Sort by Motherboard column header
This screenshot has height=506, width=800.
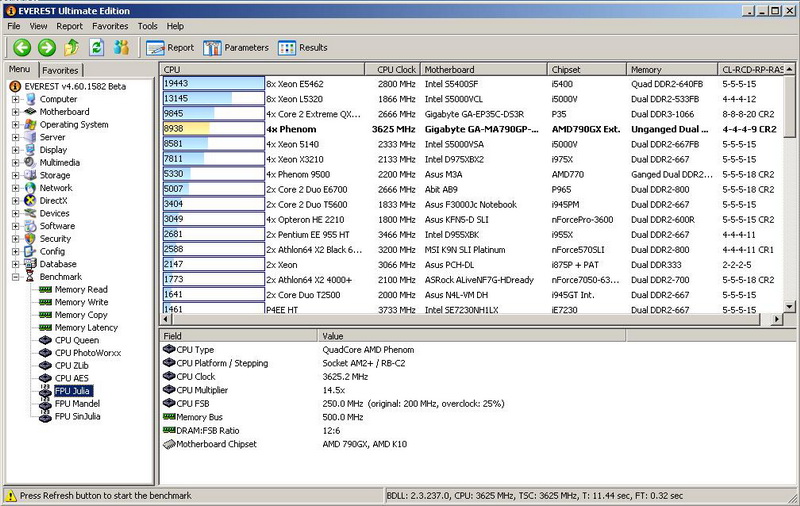(x=483, y=69)
